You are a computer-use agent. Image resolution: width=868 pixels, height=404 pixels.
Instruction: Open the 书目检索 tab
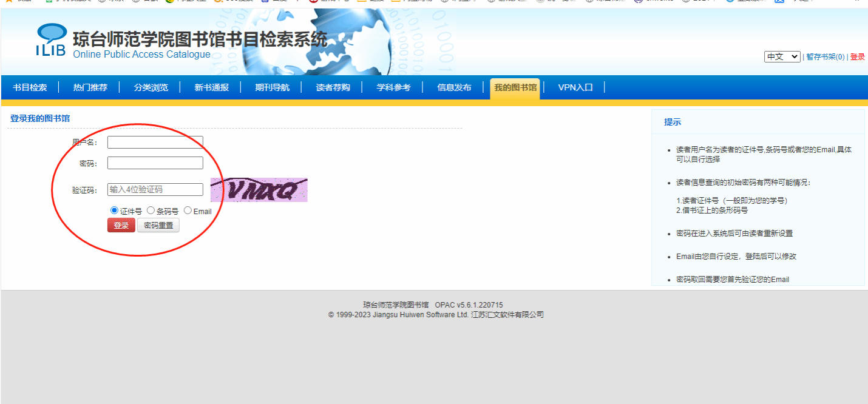[x=30, y=87]
